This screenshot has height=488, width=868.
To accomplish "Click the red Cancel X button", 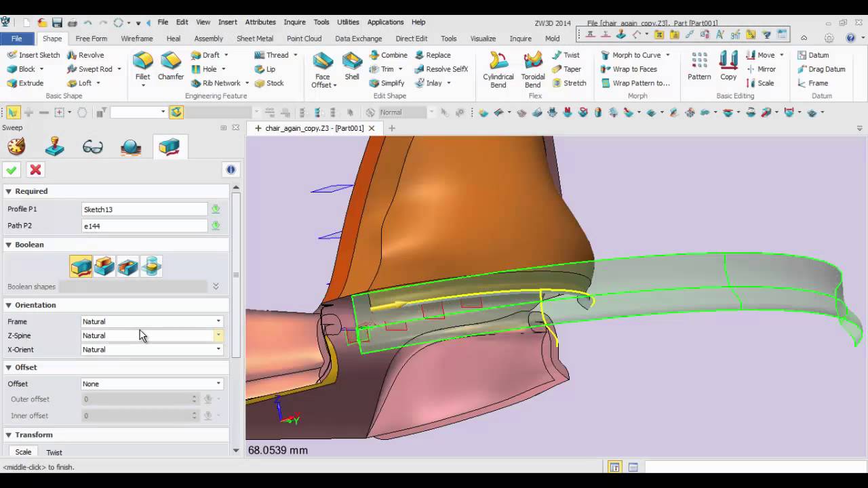I will (36, 170).
